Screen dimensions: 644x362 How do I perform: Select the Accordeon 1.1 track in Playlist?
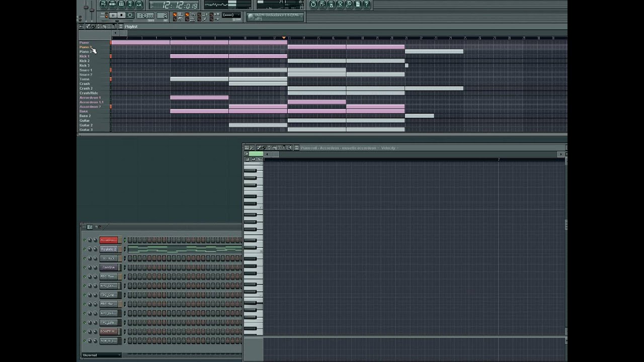click(x=92, y=102)
